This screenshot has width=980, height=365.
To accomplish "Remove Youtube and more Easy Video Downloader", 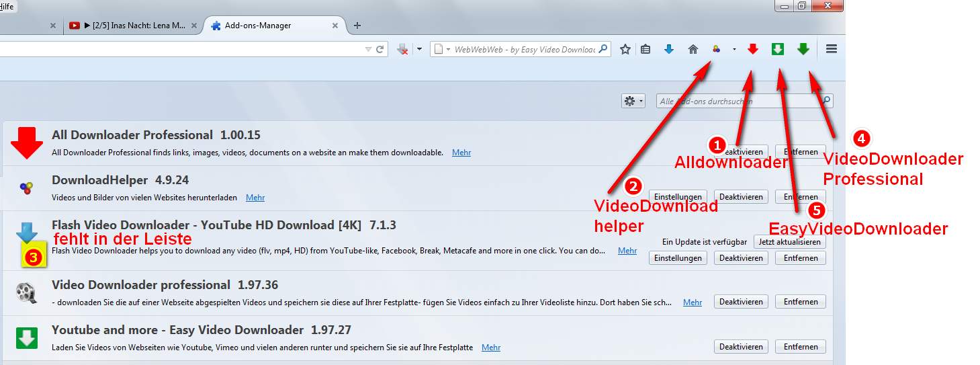I will tap(801, 347).
